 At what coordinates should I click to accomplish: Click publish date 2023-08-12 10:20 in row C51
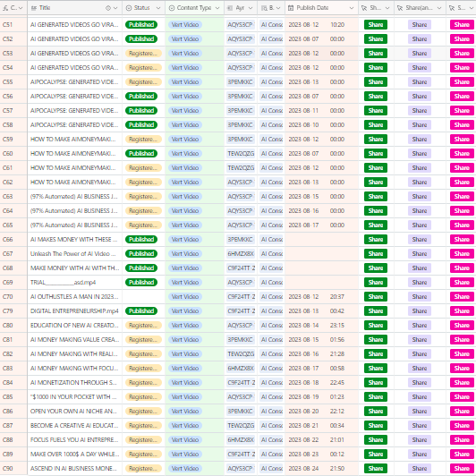coord(317,24)
